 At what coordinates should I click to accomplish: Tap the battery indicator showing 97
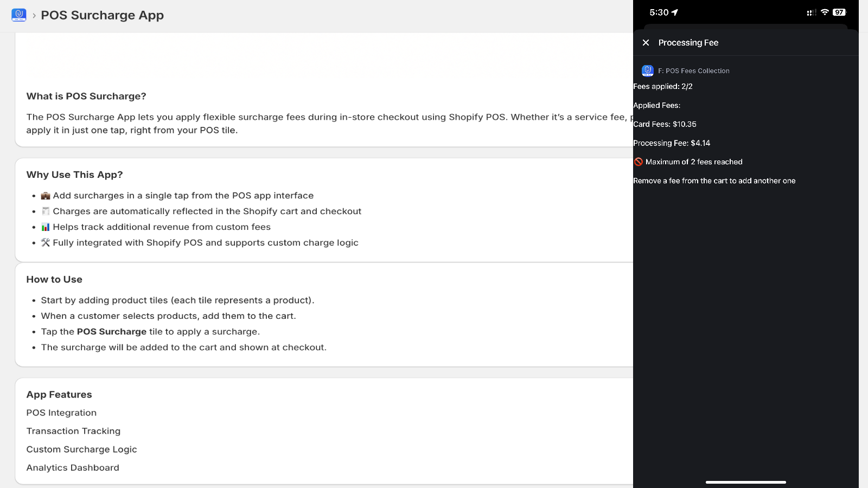coord(839,12)
